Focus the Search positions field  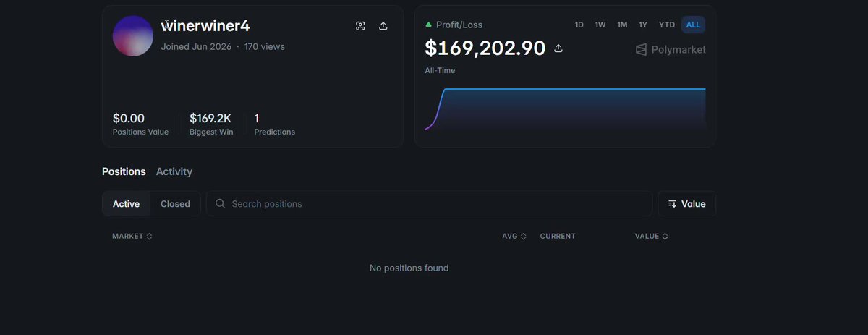click(x=429, y=204)
